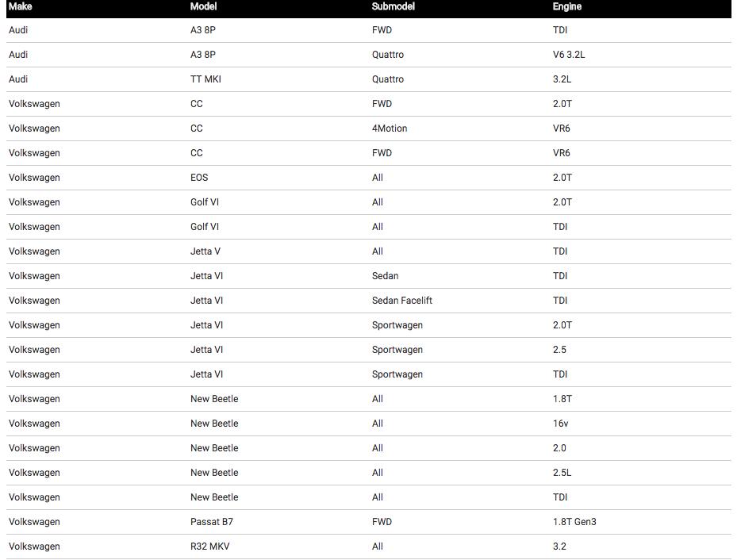The width and height of the screenshot is (741, 560).
Task: Select the 1.8T New Beetle engine cell
Action: point(562,398)
